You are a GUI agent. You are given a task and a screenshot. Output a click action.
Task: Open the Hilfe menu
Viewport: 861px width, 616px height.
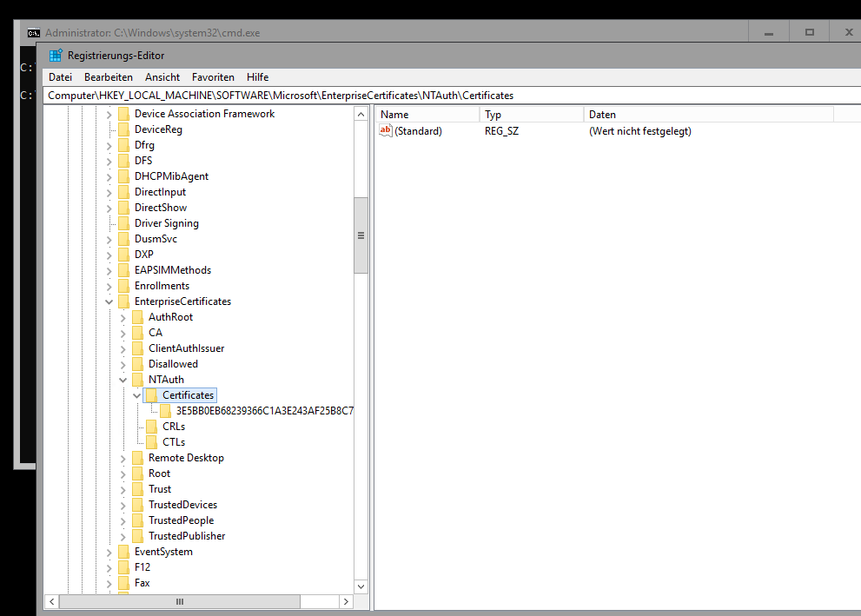[x=257, y=77]
